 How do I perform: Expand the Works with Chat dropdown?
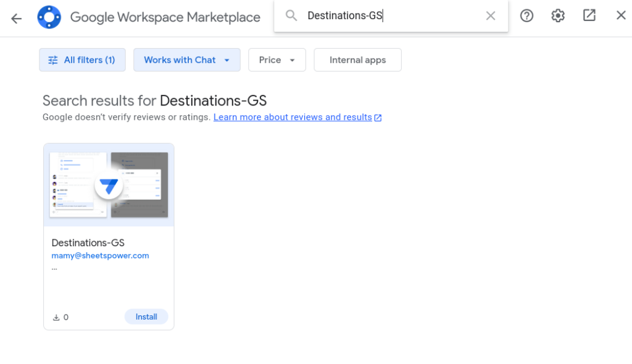tap(187, 60)
